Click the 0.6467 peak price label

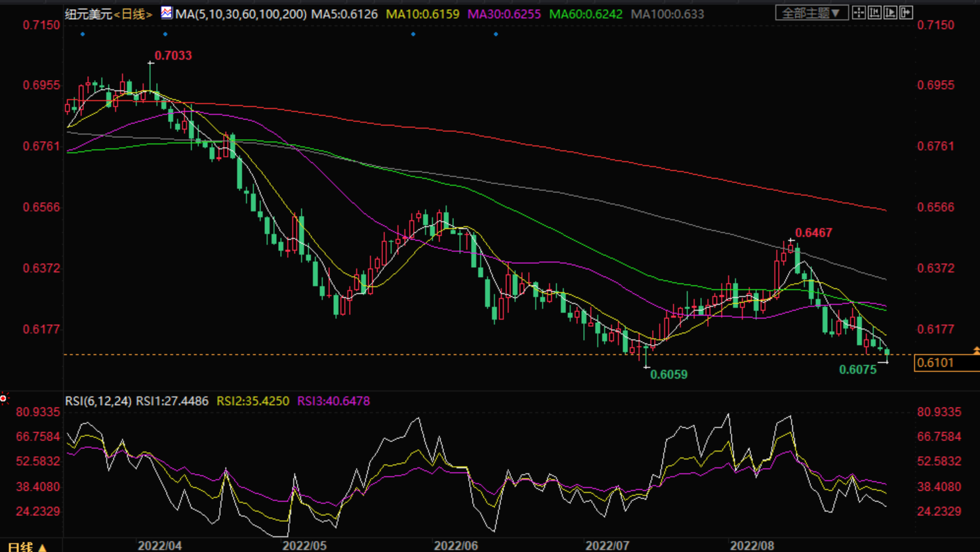tap(813, 233)
